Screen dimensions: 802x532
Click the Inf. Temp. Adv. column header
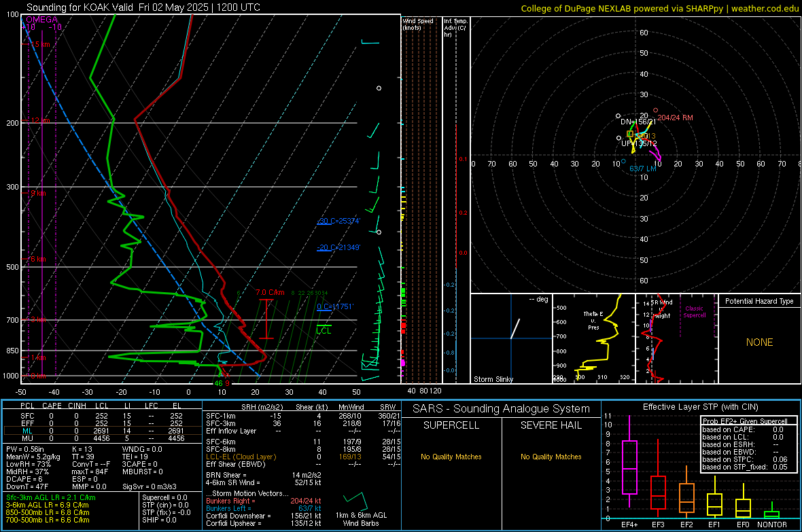coord(455,28)
